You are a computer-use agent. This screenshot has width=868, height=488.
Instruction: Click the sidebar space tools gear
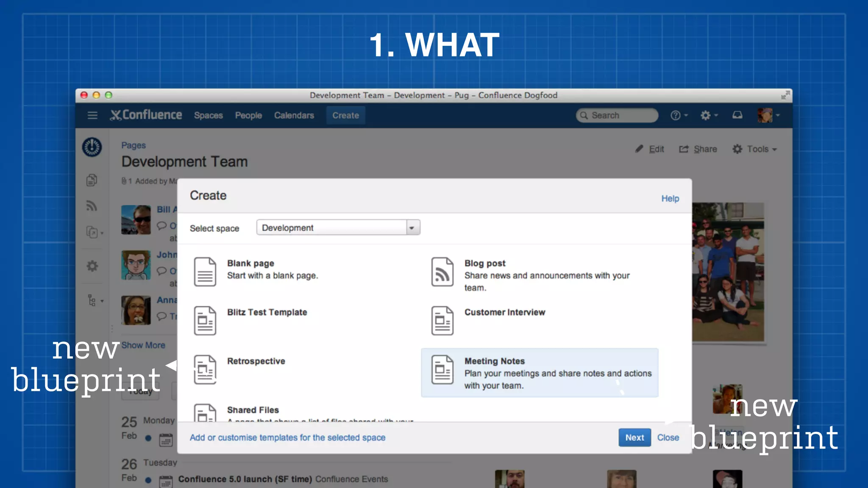coord(92,266)
